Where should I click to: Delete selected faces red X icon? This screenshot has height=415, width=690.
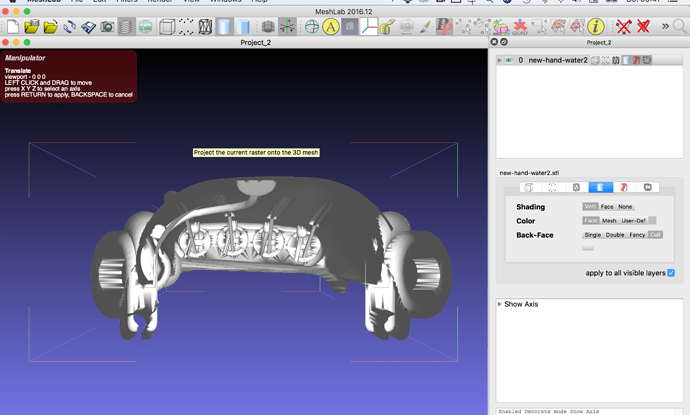click(643, 27)
